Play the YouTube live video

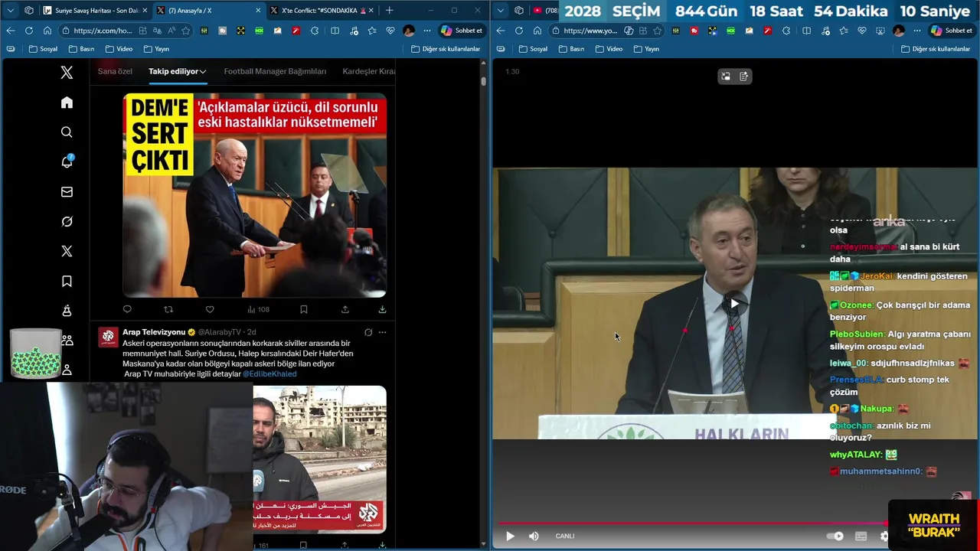[510, 536]
